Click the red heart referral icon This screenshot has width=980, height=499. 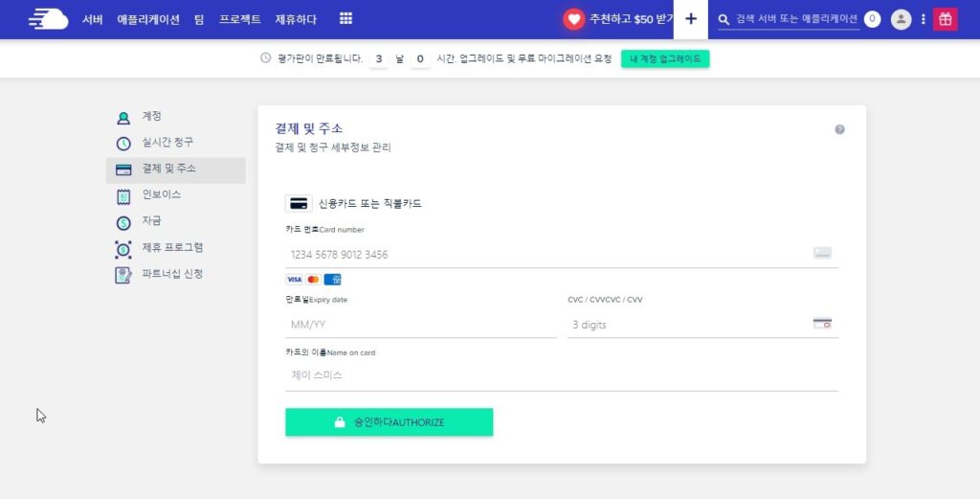[x=573, y=19]
